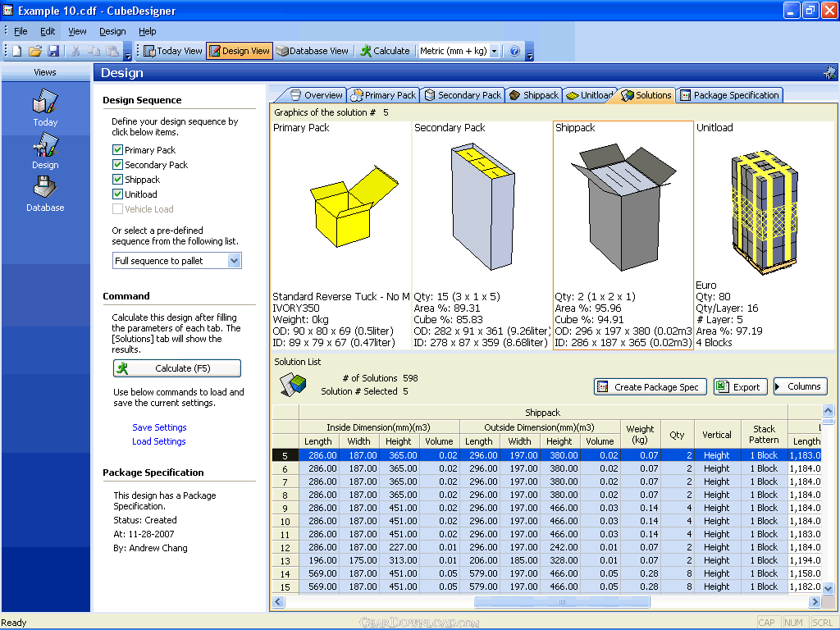The height and width of the screenshot is (630, 840).
Task: Click the Views panel header
Action: coord(45,72)
